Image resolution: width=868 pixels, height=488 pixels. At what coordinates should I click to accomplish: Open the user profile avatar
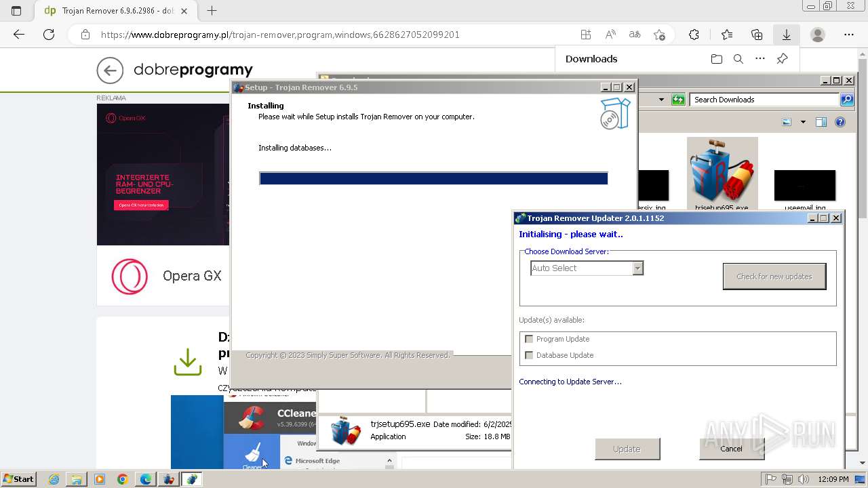pyautogui.click(x=818, y=35)
